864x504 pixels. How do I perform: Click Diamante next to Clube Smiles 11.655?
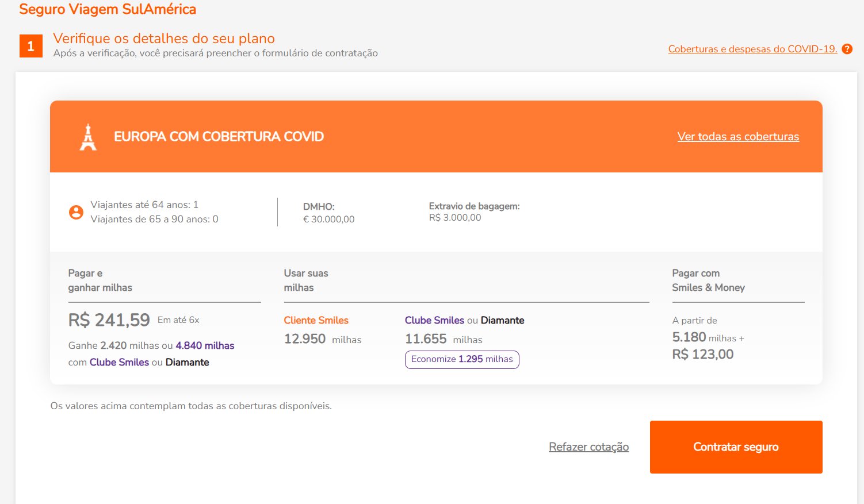[502, 320]
